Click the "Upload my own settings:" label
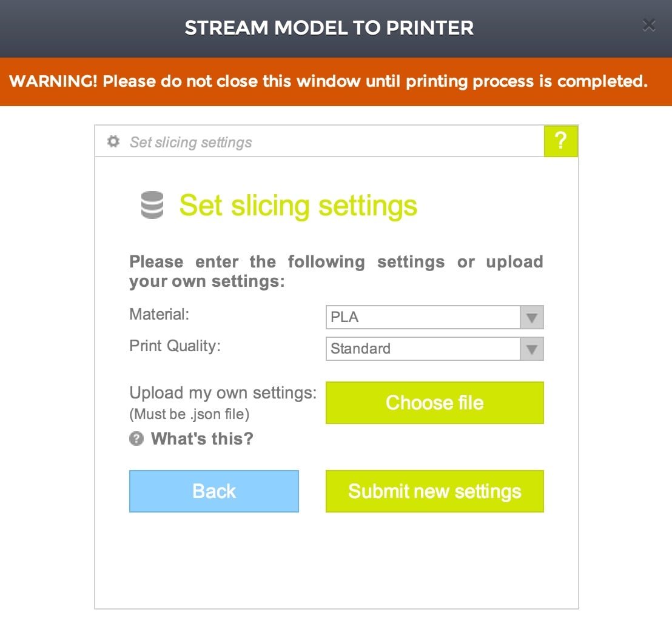The width and height of the screenshot is (672, 632). (223, 393)
